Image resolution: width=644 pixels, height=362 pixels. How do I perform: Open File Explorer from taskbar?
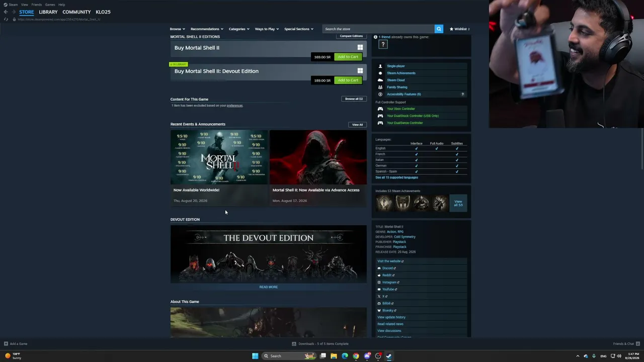tap(334, 356)
